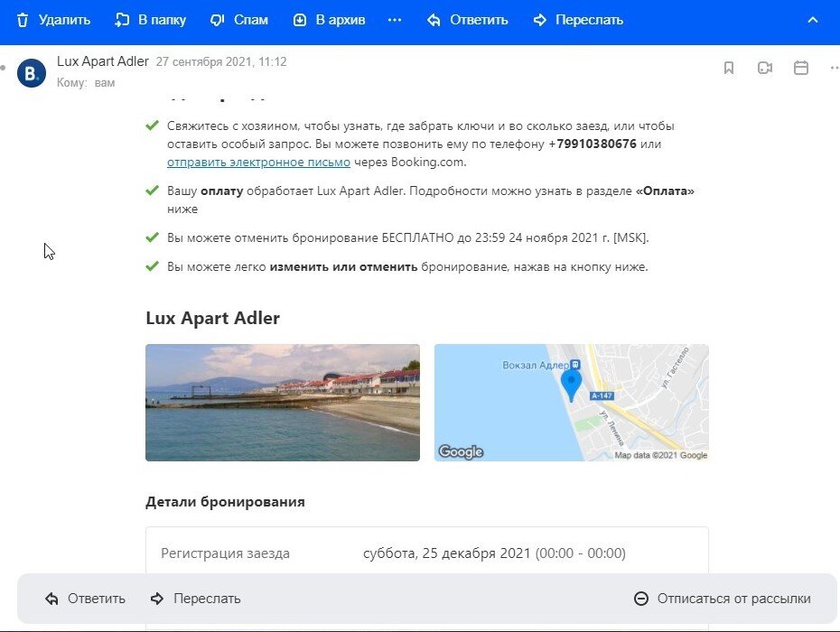Viewport: 840px width, 632px height.
Task: Toggle the unread dot beside the avatar
Action: (3, 68)
